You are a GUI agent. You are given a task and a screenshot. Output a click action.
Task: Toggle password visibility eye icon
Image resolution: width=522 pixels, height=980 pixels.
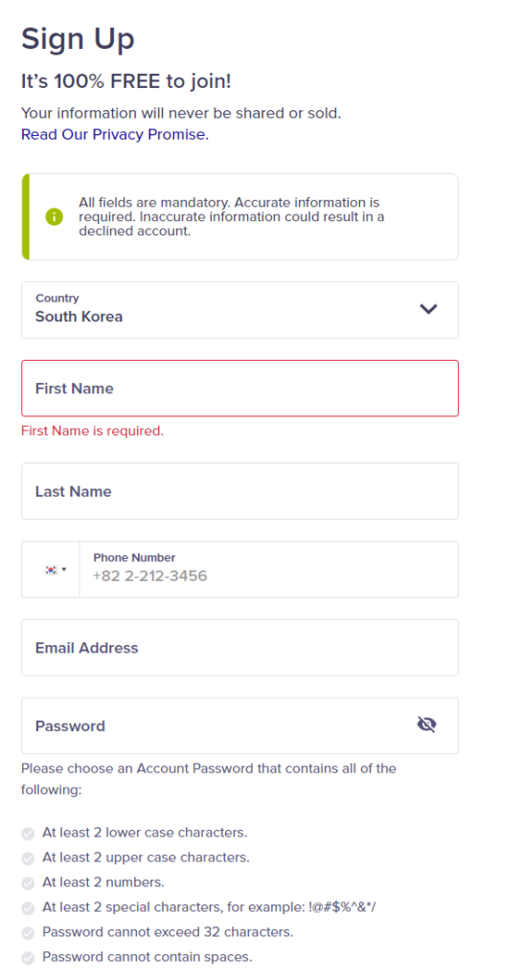click(426, 725)
